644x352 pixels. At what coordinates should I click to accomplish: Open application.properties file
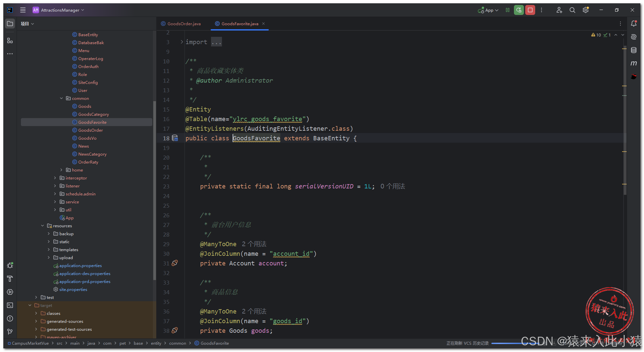pyautogui.click(x=80, y=265)
